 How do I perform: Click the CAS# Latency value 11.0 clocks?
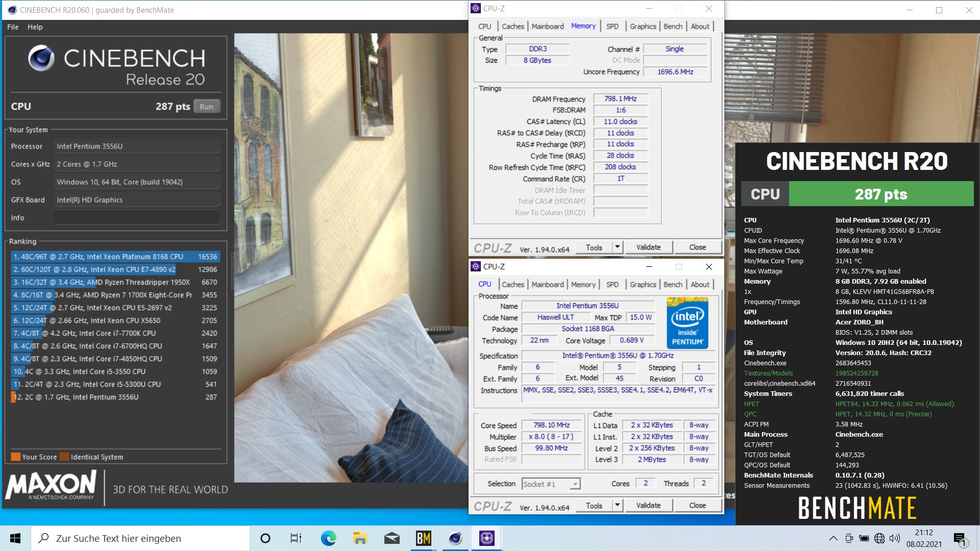[620, 121]
